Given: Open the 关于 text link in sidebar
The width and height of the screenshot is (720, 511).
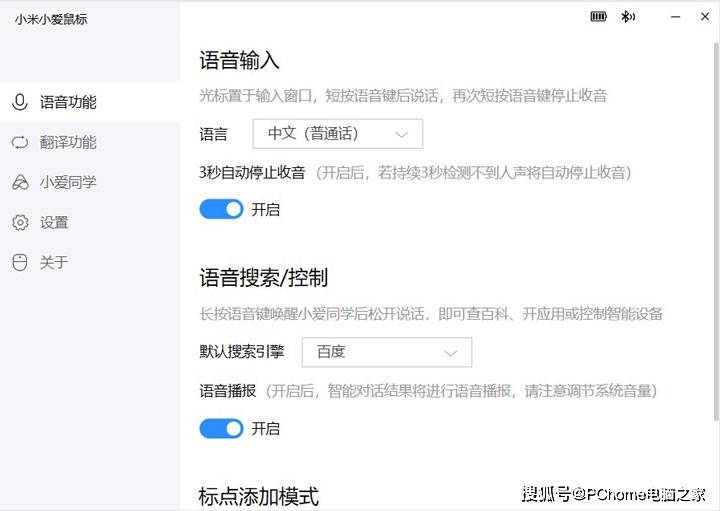Looking at the screenshot, I should [54, 262].
